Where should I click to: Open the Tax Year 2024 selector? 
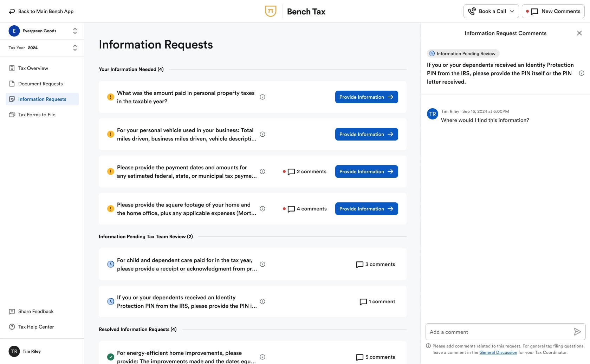pos(42,48)
